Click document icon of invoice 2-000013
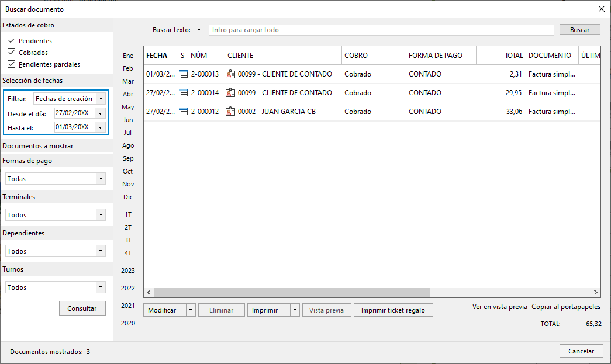Image resolution: width=611 pixels, height=364 pixels. pyautogui.click(x=183, y=74)
